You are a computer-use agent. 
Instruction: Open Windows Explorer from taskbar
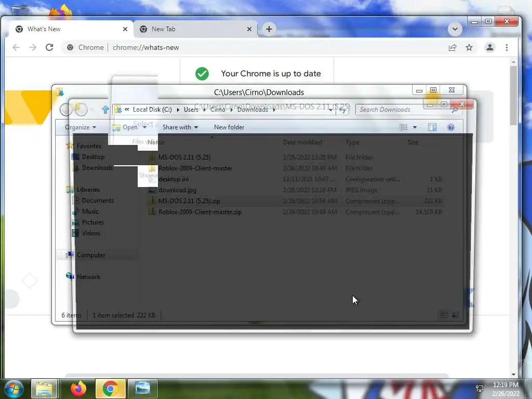click(44, 389)
